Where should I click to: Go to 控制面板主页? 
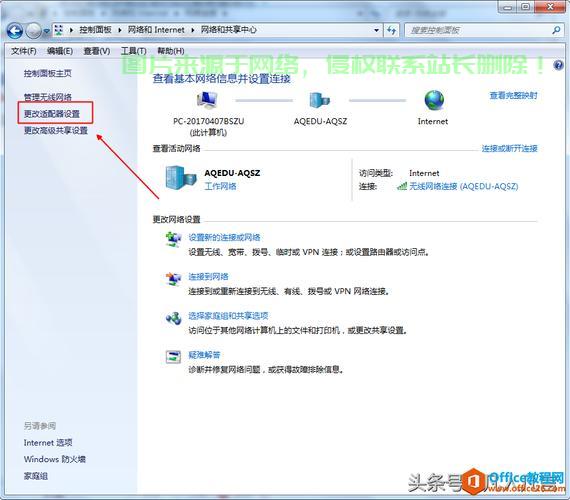pyautogui.click(x=48, y=73)
